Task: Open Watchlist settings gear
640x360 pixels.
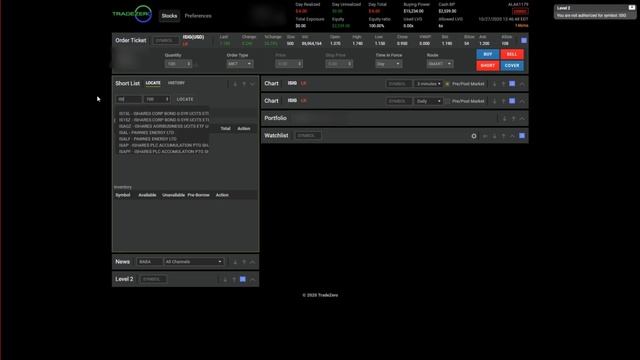Action: [x=474, y=136]
